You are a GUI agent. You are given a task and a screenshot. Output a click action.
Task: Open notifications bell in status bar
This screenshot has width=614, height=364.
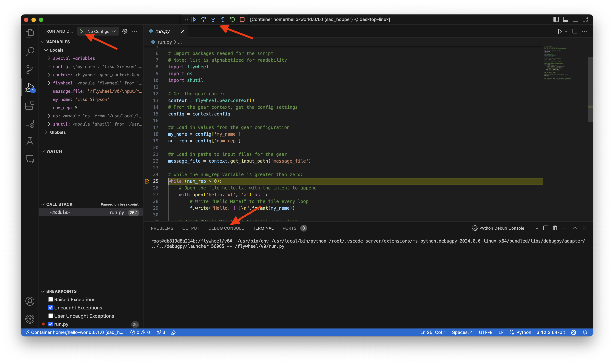pos(585,332)
